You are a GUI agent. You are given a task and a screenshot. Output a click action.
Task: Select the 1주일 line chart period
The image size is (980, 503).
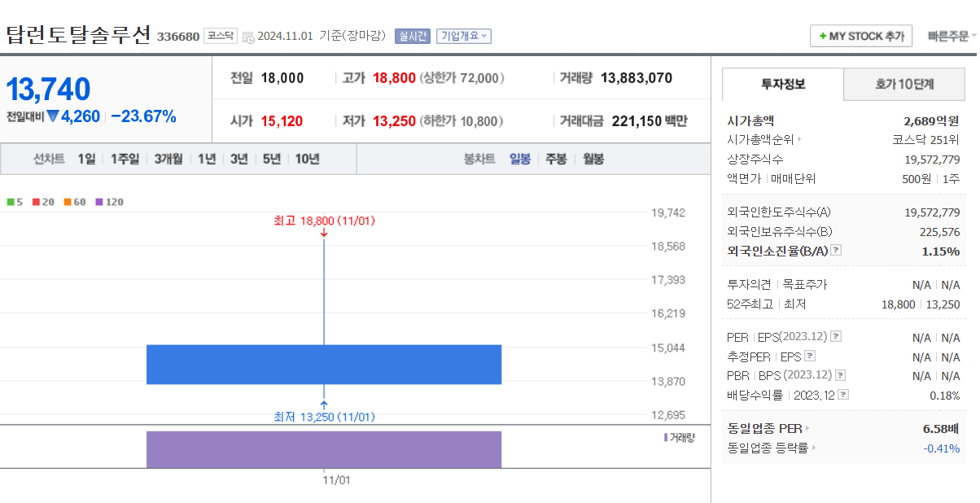[125, 159]
